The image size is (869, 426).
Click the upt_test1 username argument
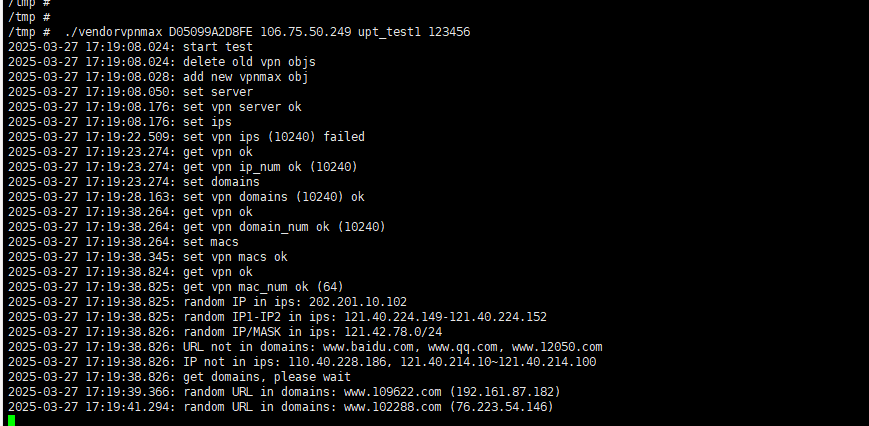tap(390, 32)
